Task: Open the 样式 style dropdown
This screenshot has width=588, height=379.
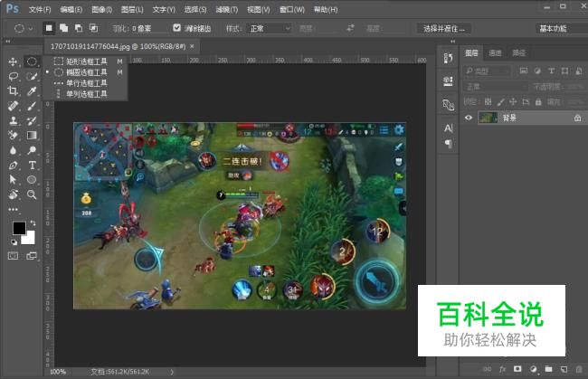Action: point(269,28)
